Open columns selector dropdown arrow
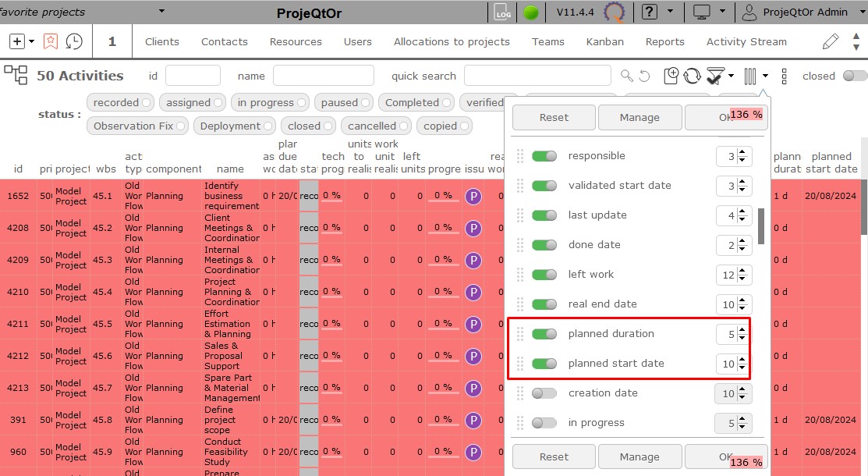This screenshot has height=476, width=868. point(765,76)
